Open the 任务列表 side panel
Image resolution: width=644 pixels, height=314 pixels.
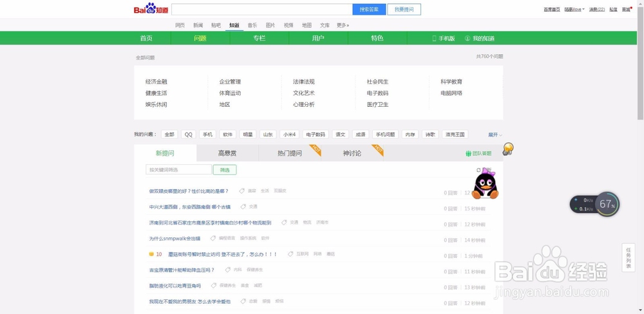point(629,258)
